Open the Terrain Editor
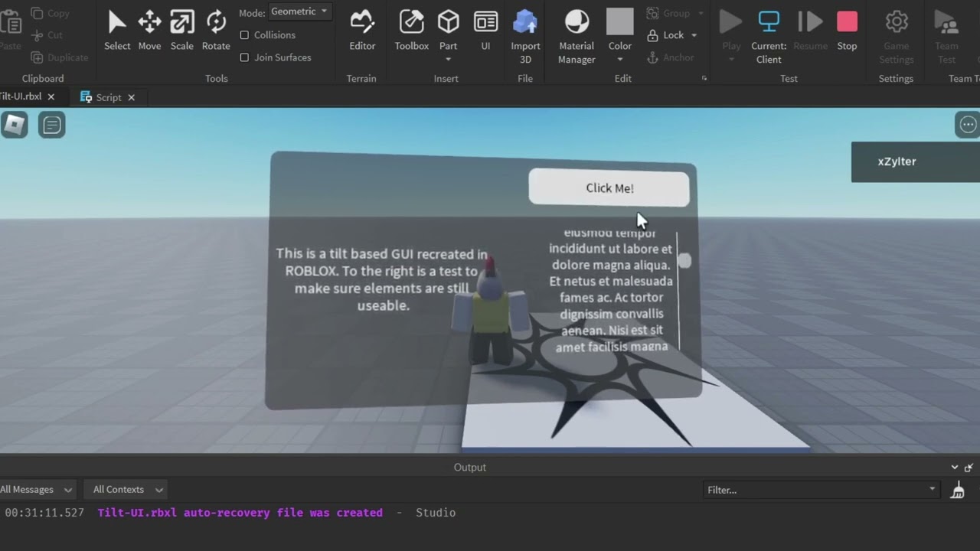 pos(362,30)
